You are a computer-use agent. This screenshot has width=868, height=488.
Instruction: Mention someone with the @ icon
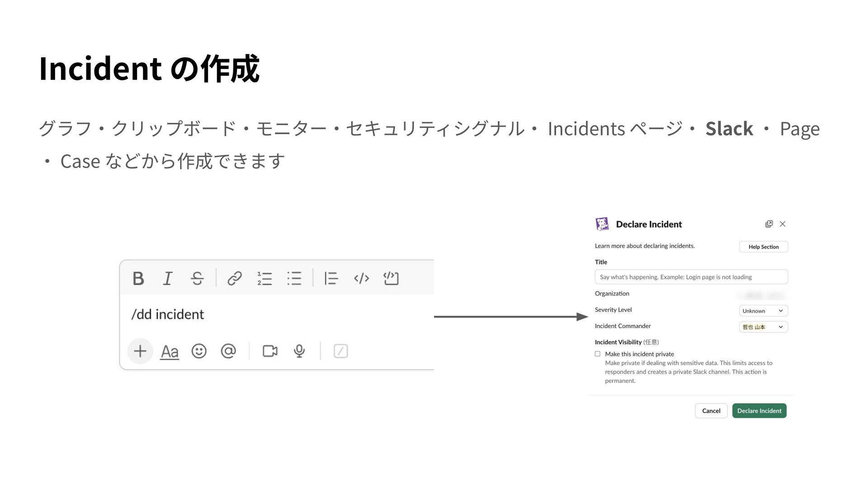point(228,351)
